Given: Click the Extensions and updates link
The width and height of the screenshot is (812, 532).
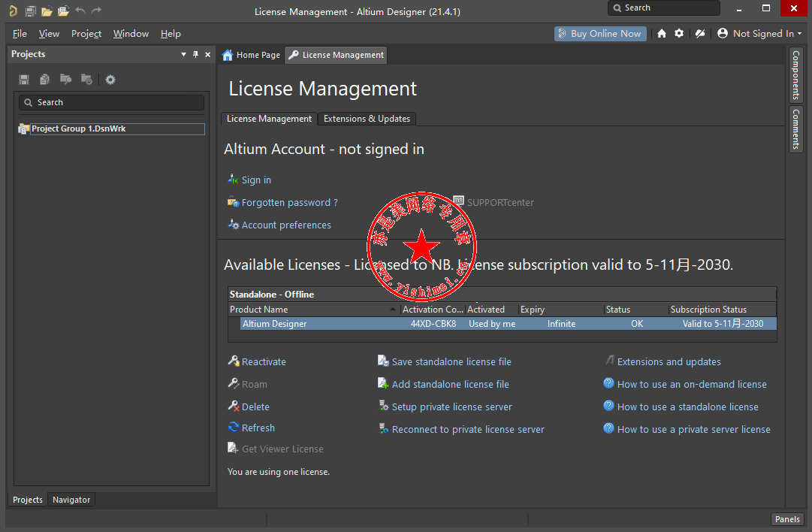Looking at the screenshot, I should (669, 361).
